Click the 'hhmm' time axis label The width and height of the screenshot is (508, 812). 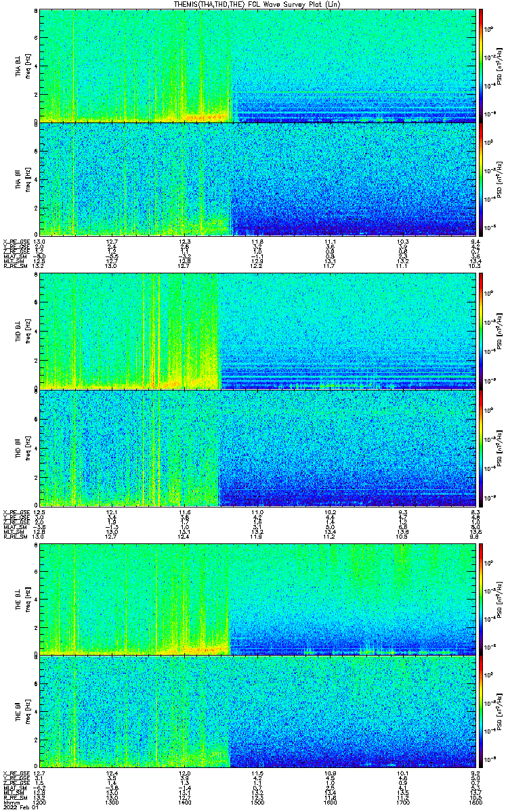pos(11,802)
